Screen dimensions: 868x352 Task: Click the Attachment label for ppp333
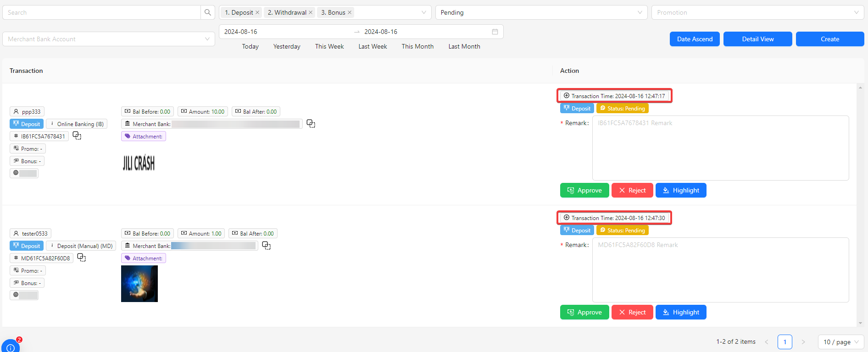pyautogui.click(x=144, y=136)
